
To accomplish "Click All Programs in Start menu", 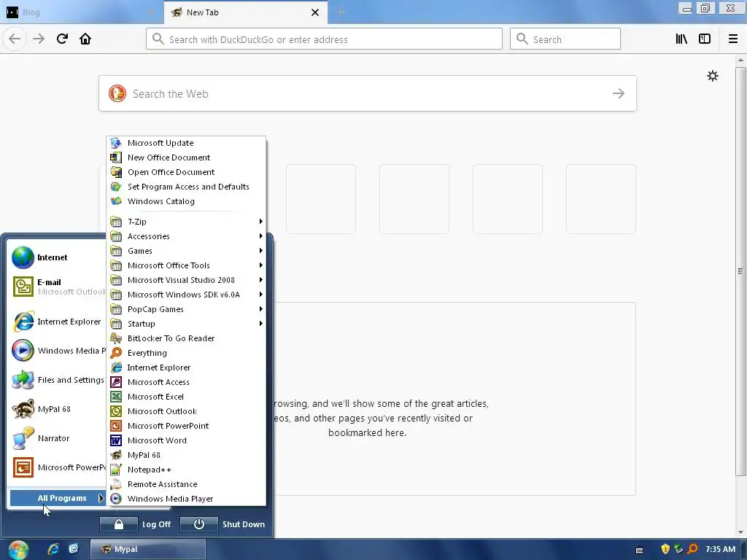I will point(58,498).
